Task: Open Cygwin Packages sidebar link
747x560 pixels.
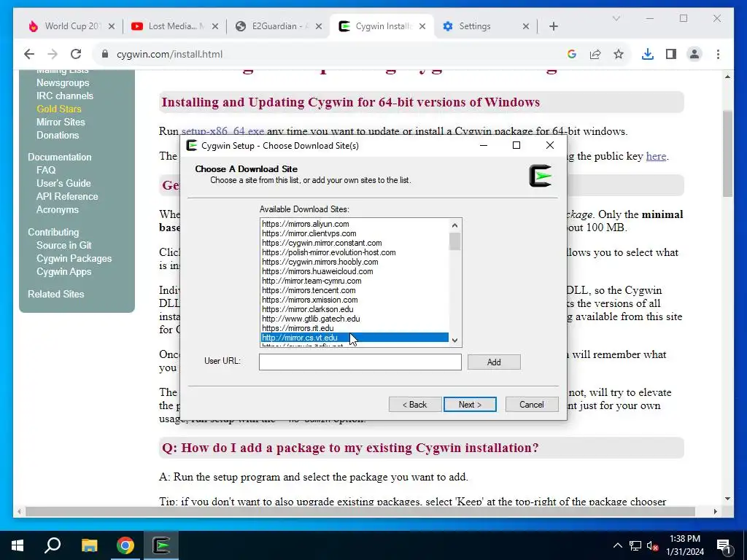Action: 74,259
